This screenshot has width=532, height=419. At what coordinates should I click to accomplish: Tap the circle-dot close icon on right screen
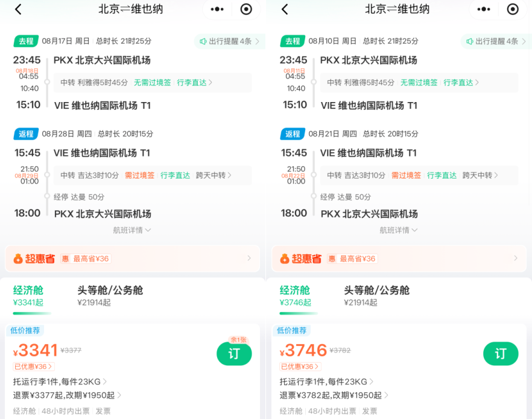point(513,9)
